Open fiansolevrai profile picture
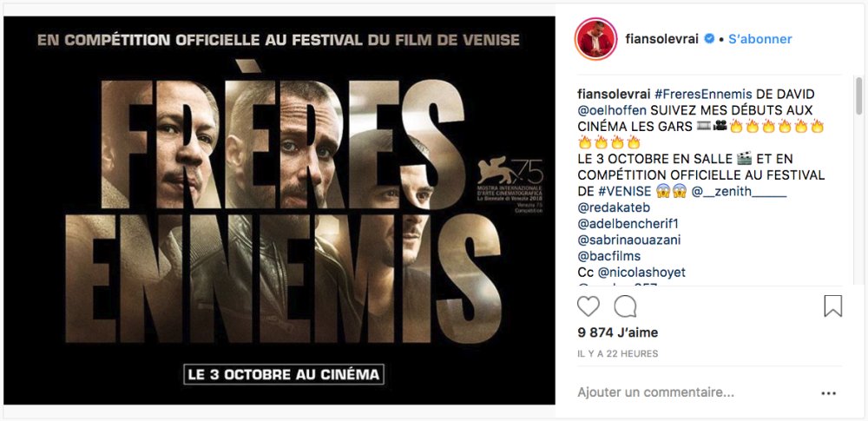 click(x=595, y=39)
